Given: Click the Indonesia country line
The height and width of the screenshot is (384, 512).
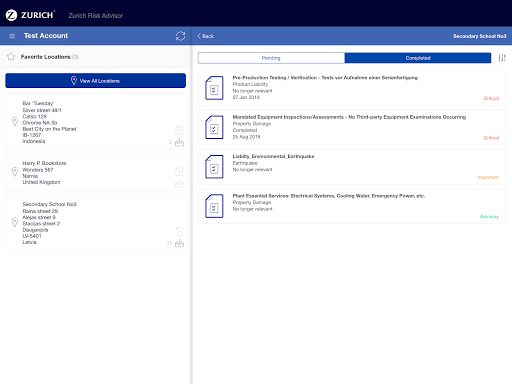Looking at the screenshot, I should tap(34, 141).
